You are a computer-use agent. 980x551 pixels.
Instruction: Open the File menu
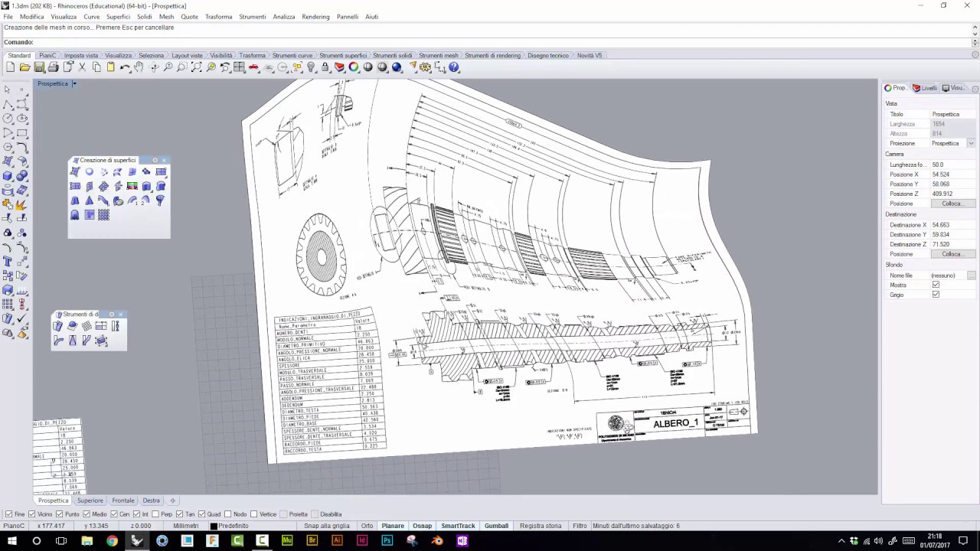pos(8,16)
